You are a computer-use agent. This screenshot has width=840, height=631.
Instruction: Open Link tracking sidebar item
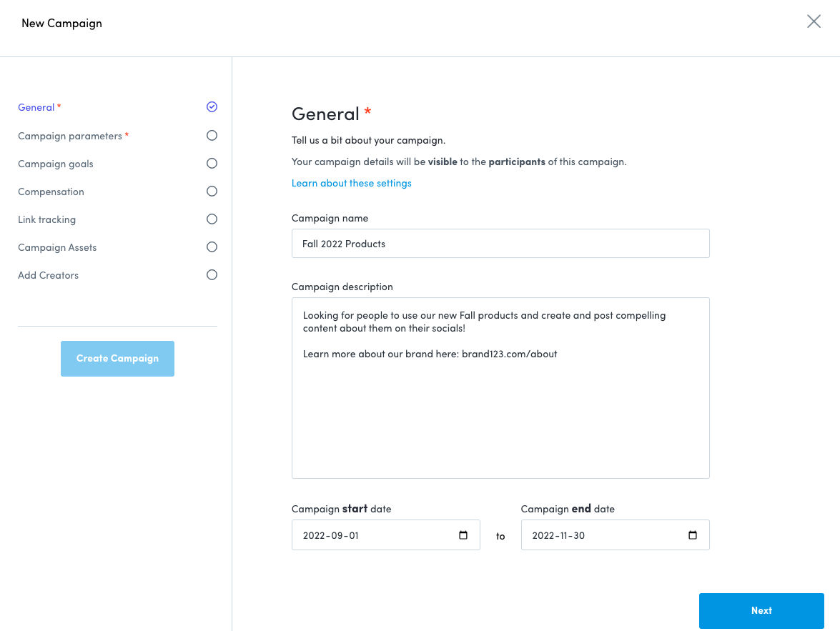click(x=46, y=219)
